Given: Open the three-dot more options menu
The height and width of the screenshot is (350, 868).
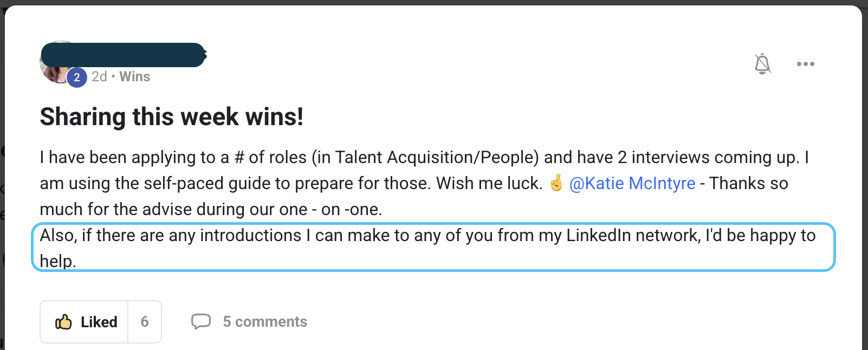Looking at the screenshot, I should [x=805, y=64].
